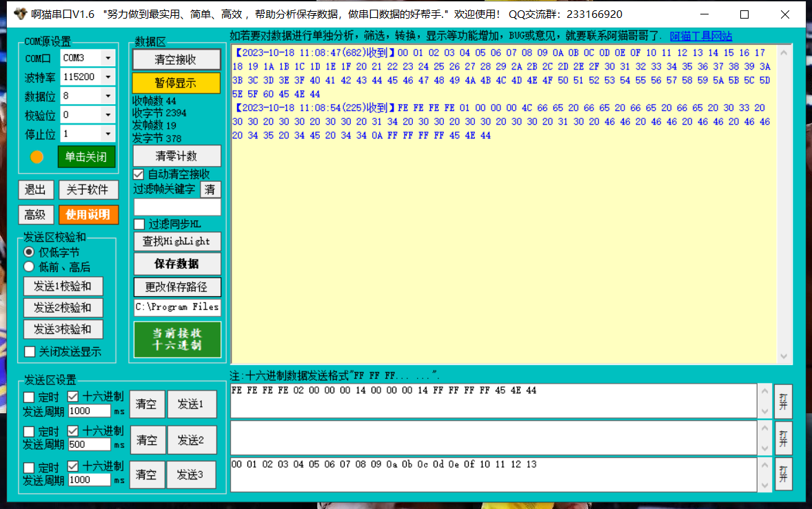Change save location with 更改保存路径
This screenshot has width=812, height=509.
[x=176, y=287]
